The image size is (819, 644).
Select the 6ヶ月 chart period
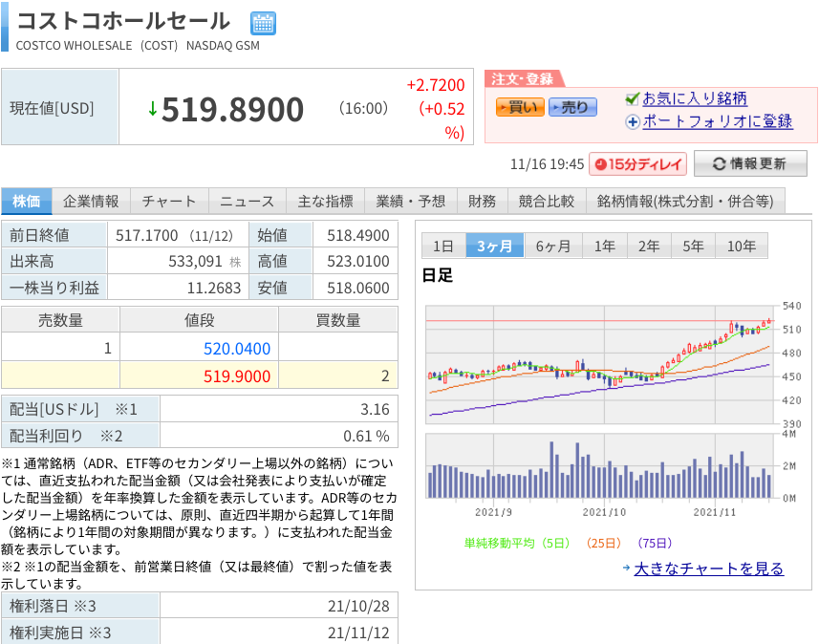coord(553,246)
